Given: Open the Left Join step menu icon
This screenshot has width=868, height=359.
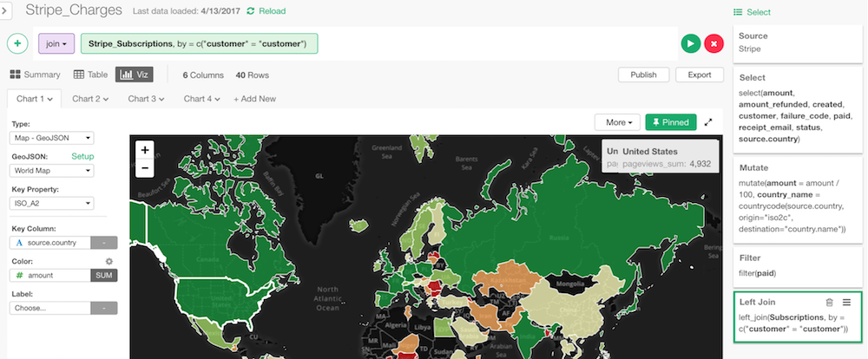Looking at the screenshot, I should (846, 302).
